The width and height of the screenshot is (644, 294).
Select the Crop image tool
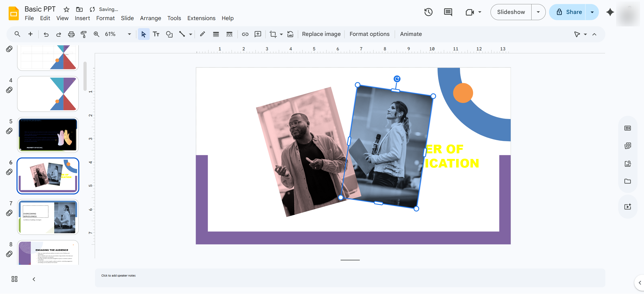273,34
